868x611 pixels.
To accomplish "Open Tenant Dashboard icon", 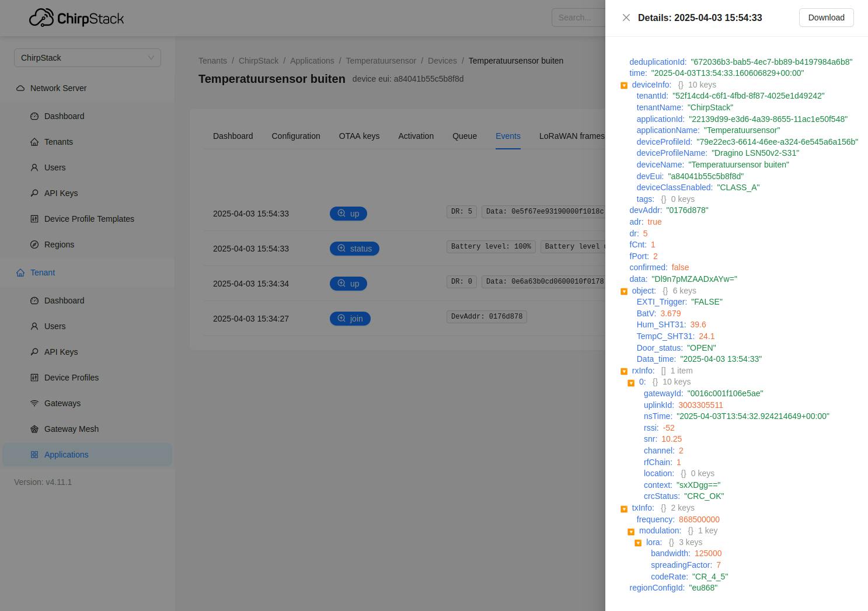I will tap(34, 301).
